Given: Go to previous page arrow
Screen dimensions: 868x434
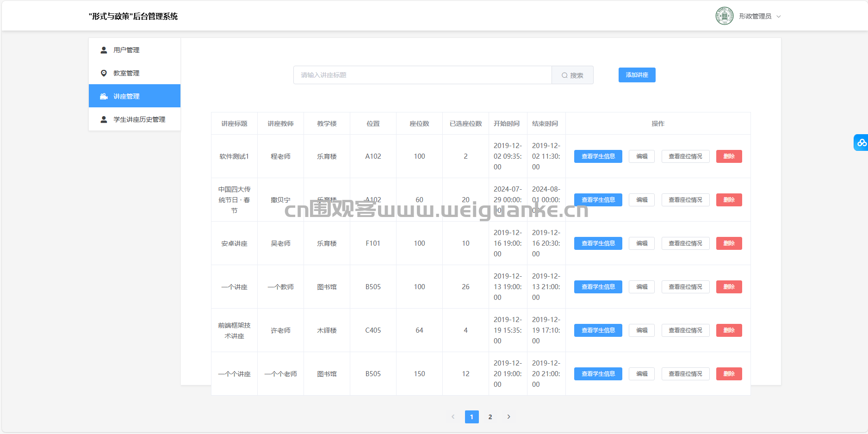Looking at the screenshot, I should pyautogui.click(x=453, y=417).
